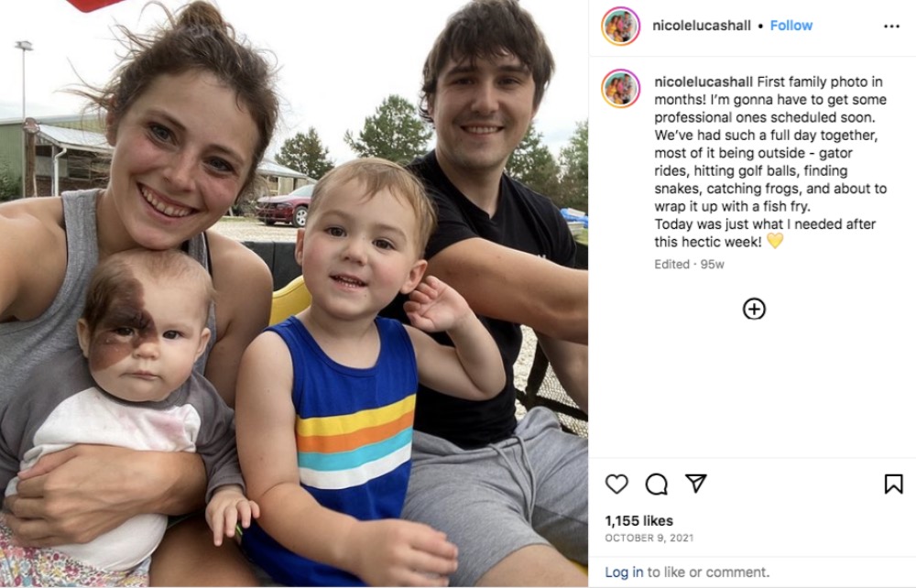Click the Log in link
This screenshot has height=588, width=916.
pyautogui.click(x=624, y=572)
